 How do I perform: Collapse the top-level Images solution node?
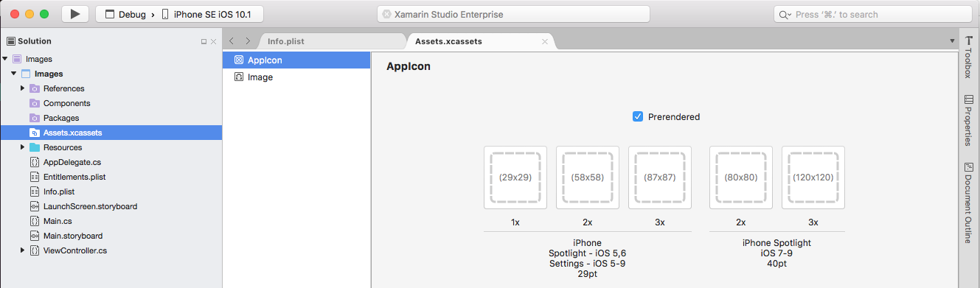(x=5, y=59)
